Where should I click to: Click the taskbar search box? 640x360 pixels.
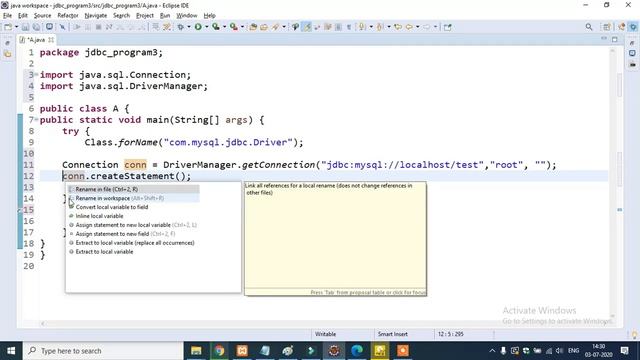coord(103,351)
